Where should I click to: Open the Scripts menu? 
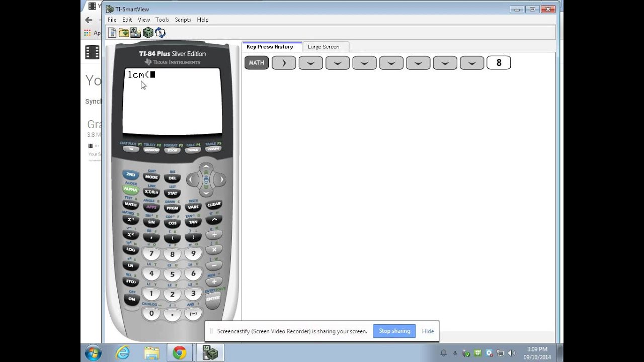coord(183,20)
